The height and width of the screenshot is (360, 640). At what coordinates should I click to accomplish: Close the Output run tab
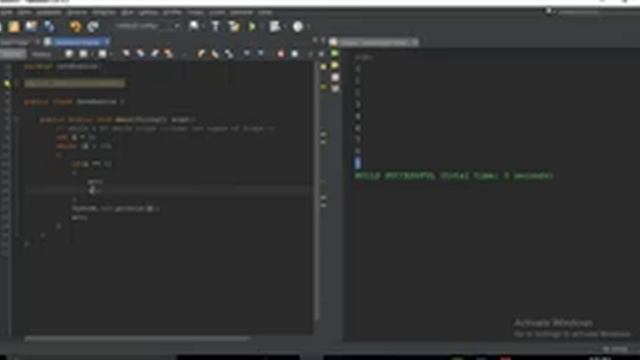(415, 42)
